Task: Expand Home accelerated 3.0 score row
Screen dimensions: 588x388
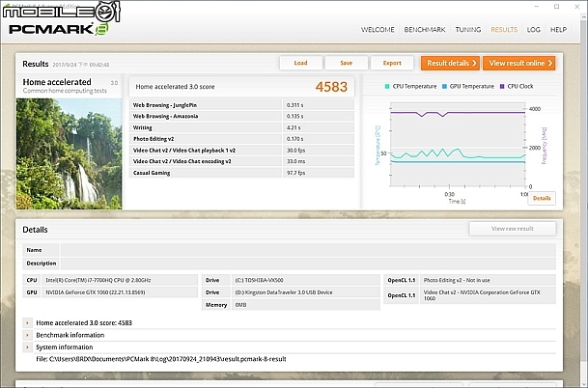Action: pos(27,322)
